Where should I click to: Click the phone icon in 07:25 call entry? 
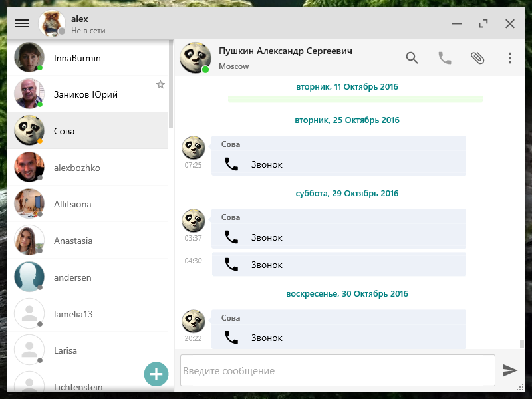coord(231,164)
